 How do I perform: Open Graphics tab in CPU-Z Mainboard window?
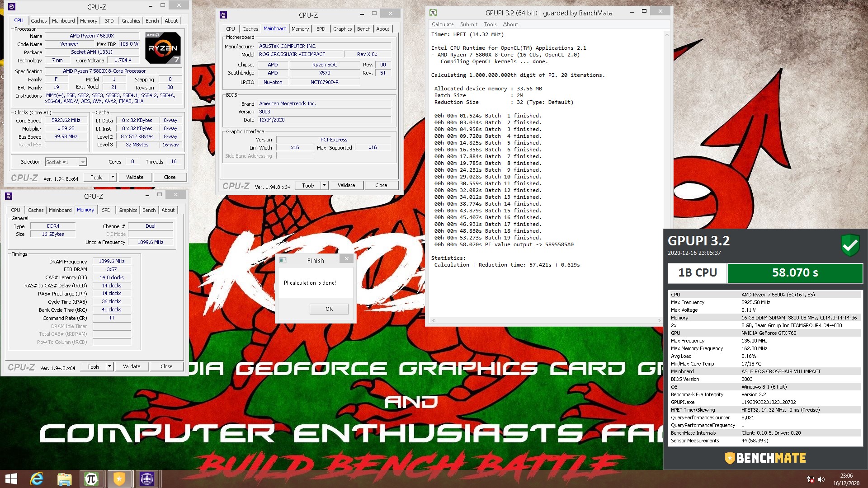[x=342, y=29]
